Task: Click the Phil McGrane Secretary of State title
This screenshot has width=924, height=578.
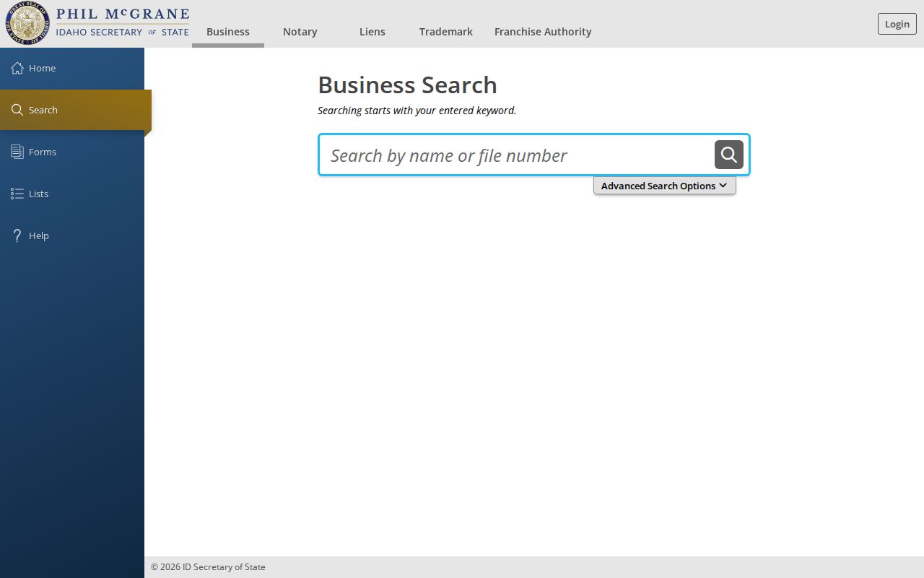Action: pos(123,23)
